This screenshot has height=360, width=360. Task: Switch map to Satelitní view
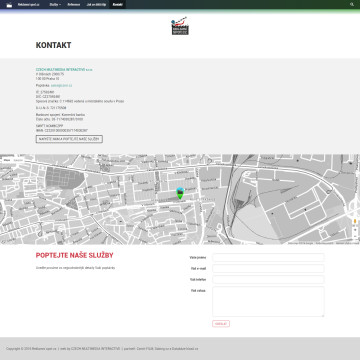18,160
